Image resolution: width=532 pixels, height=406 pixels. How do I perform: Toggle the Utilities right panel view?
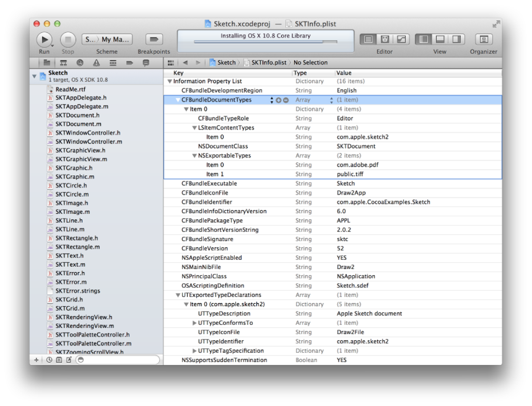[456, 40]
